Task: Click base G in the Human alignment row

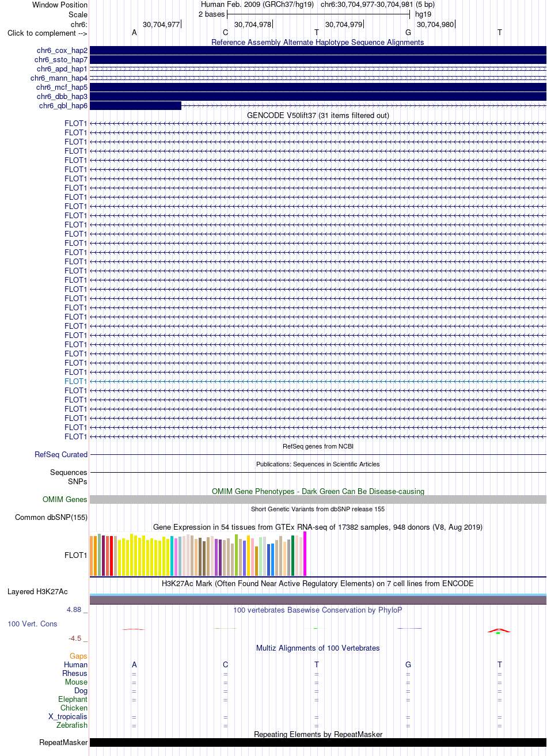Action: 408,665
